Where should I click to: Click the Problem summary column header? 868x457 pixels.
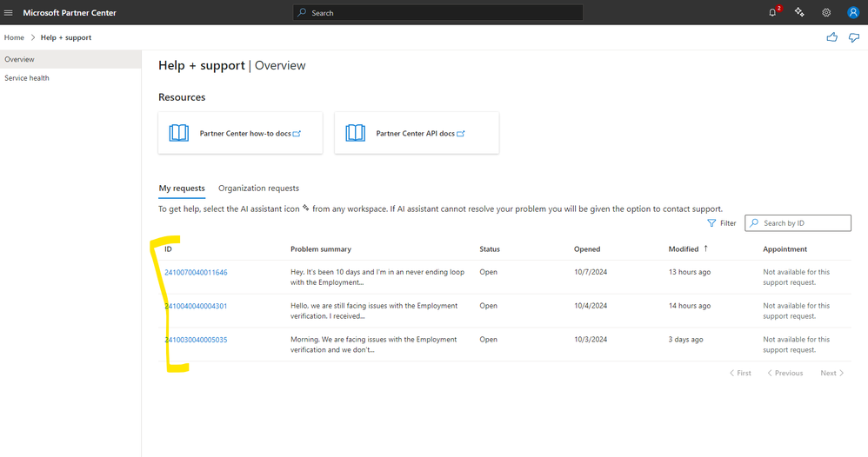point(321,249)
